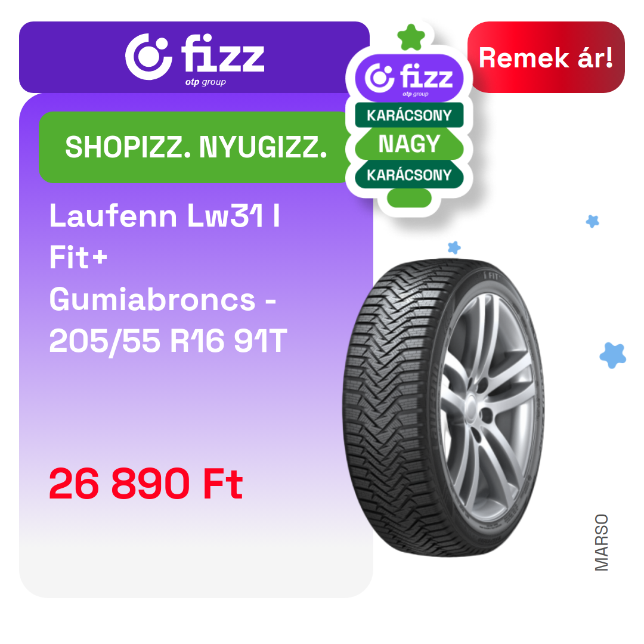Image resolution: width=644 pixels, height=644 pixels.
Task: Click the 205/55 R16 91T size text
Action: click(x=168, y=341)
